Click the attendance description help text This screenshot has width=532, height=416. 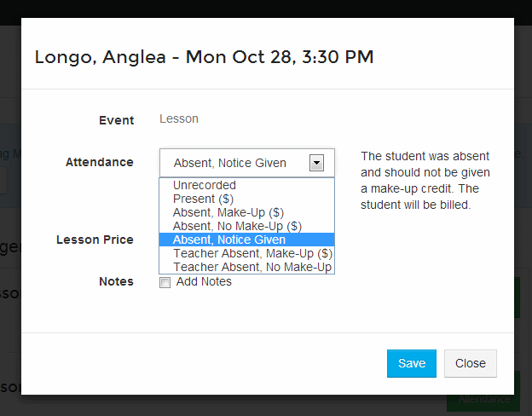[x=425, y=181]
